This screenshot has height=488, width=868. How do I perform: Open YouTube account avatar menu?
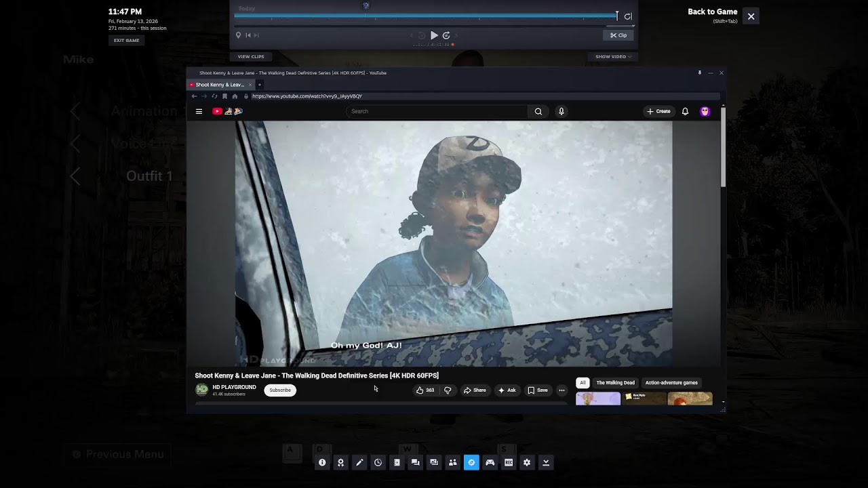pos(705,111)
